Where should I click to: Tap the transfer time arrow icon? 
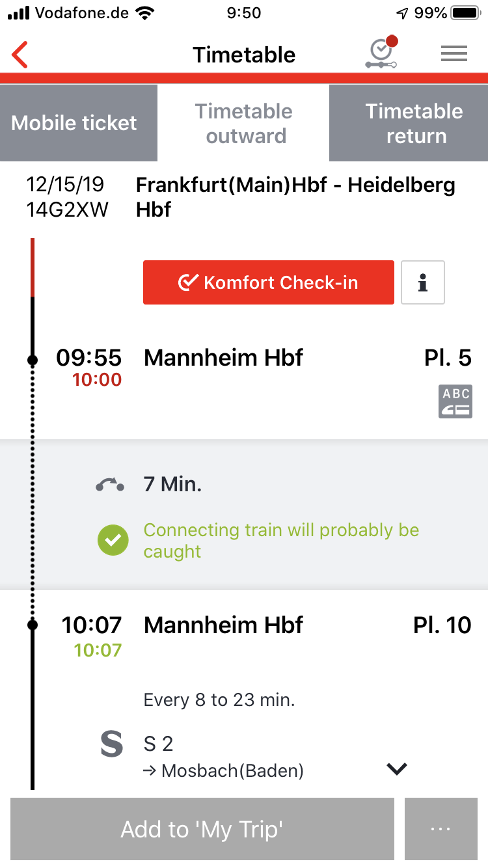tap(110, 485)
